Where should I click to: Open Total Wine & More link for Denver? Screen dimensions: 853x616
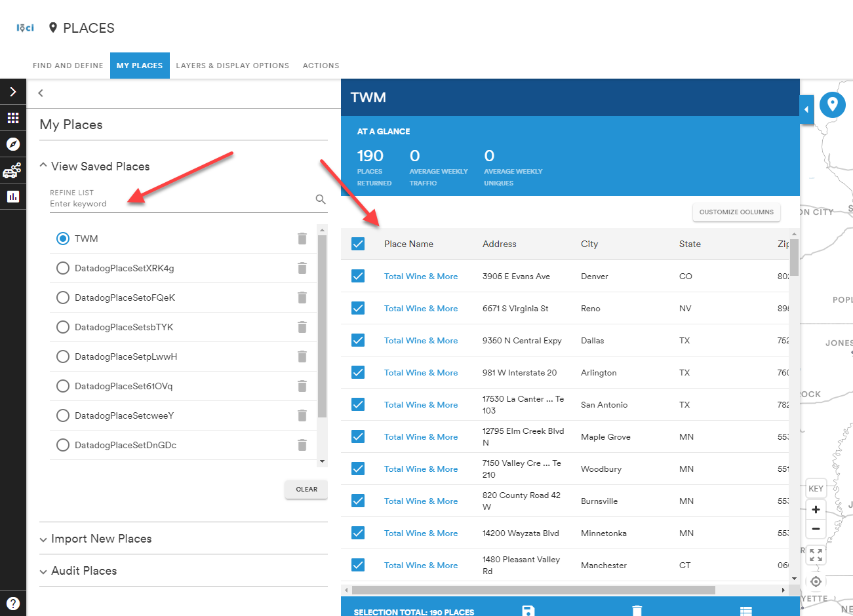[x=421, y=277]
